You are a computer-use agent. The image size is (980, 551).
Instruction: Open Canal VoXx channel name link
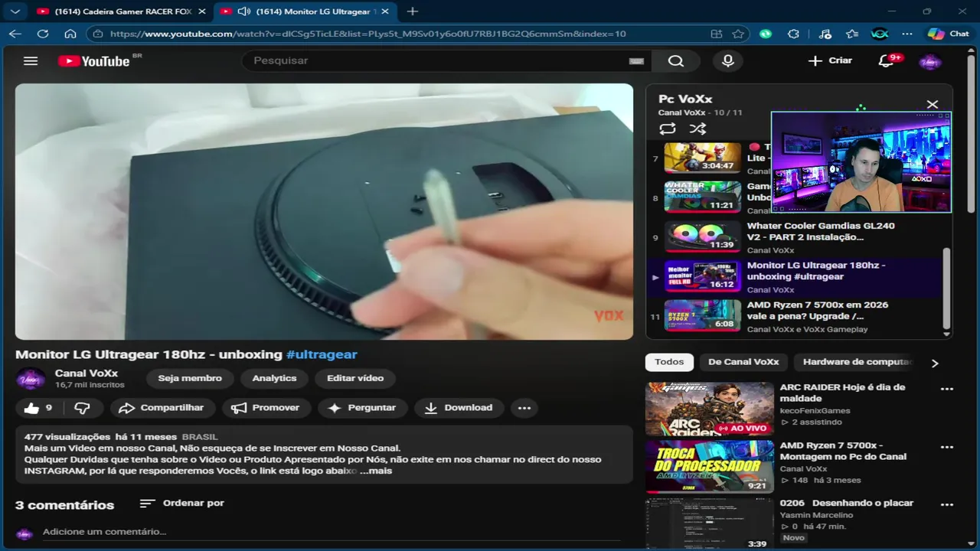[x=87, y=373]
